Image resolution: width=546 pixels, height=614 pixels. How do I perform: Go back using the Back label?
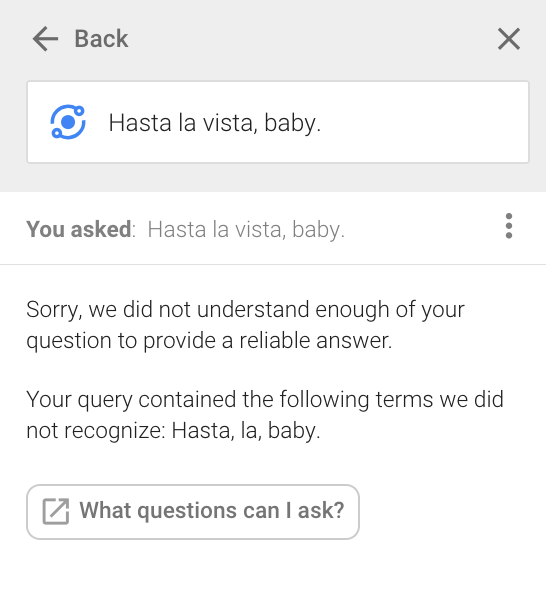(x=101, y=39)
